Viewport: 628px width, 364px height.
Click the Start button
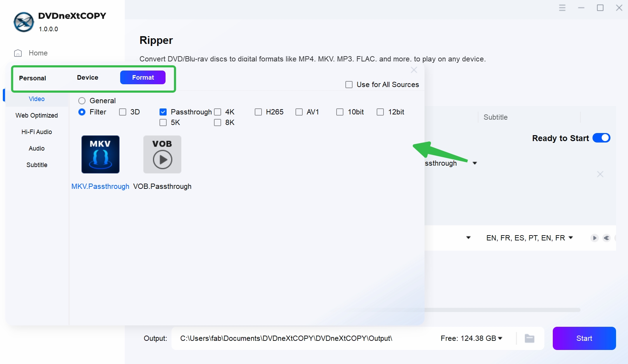click(x=584, y=338)
